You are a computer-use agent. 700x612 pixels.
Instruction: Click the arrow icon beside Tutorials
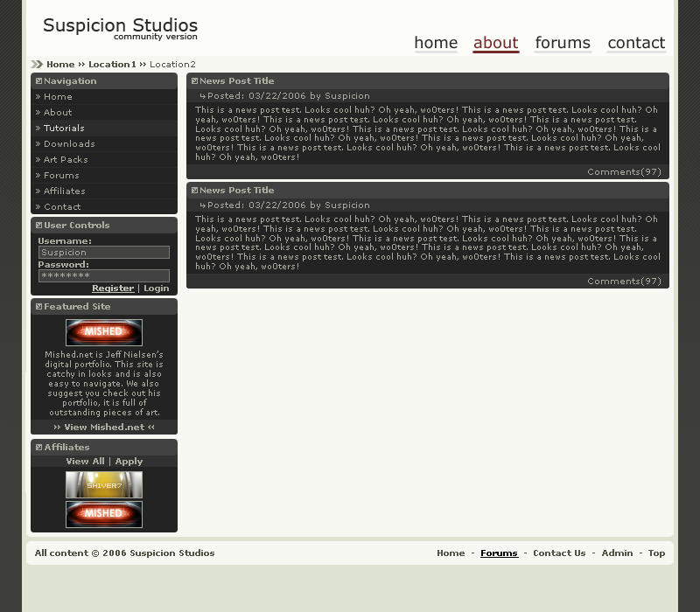click(38, 128)
